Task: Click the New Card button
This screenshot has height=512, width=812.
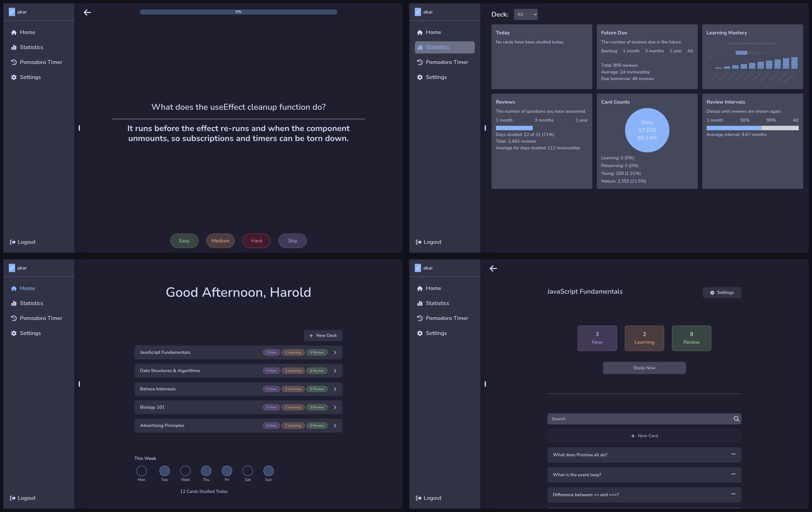Action: pos(644,436)
